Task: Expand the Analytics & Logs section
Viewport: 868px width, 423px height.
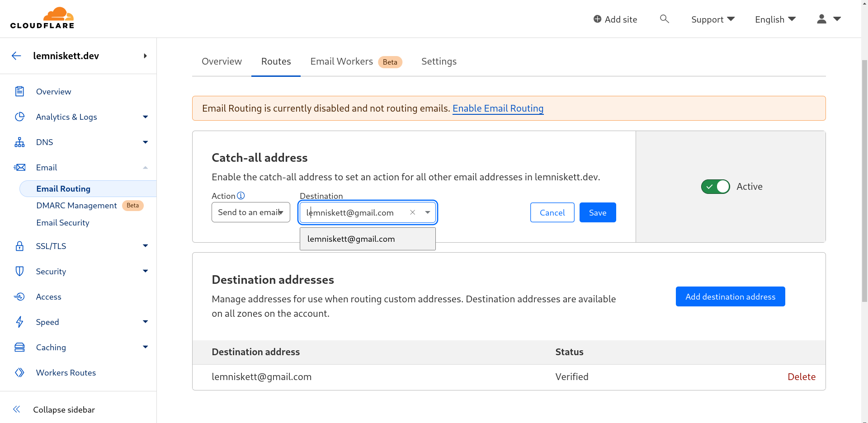Action: coord(145,117)
